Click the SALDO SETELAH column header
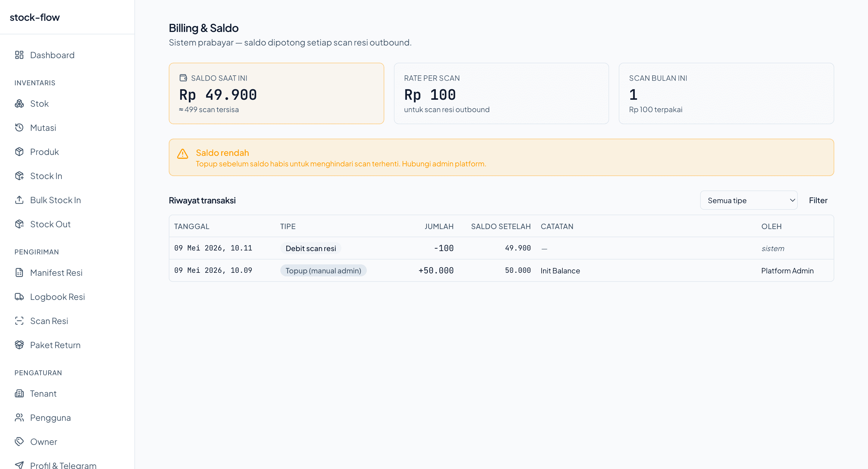 pyautogui.click(x=501, y=226)
